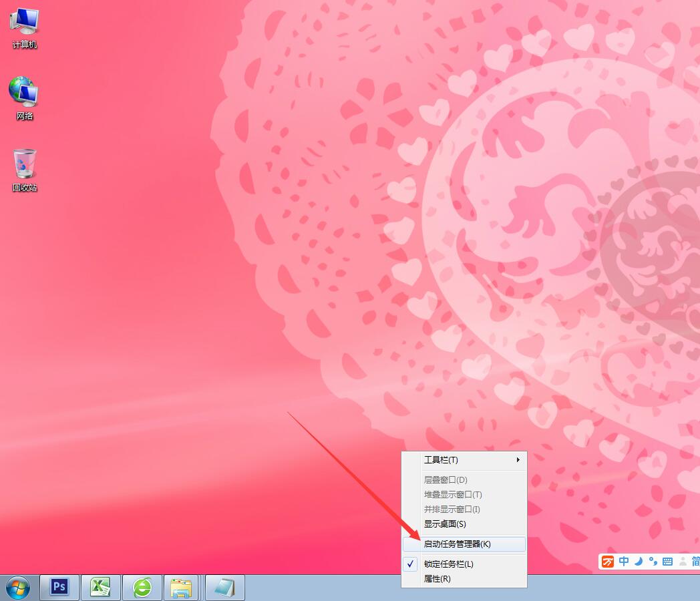
Task: Open 属性(R) from the taskbar menu
Action: (437, 579)
